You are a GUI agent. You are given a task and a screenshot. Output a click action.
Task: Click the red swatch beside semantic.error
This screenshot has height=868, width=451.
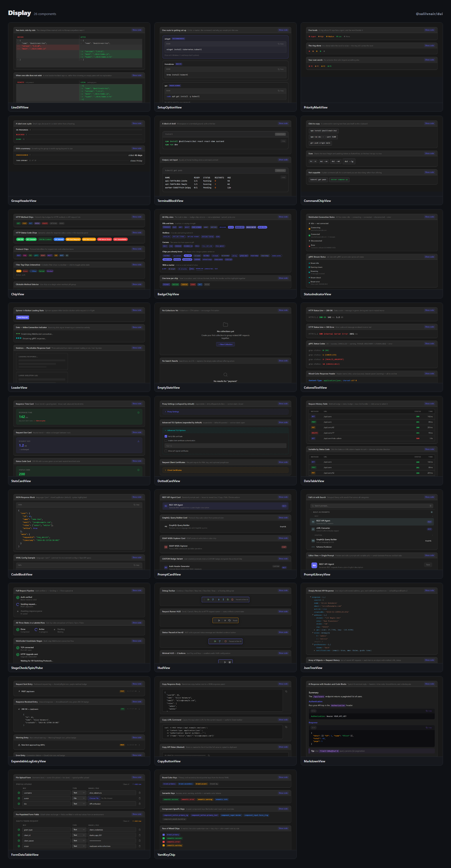pyautogui.click(x=164, y=842)
